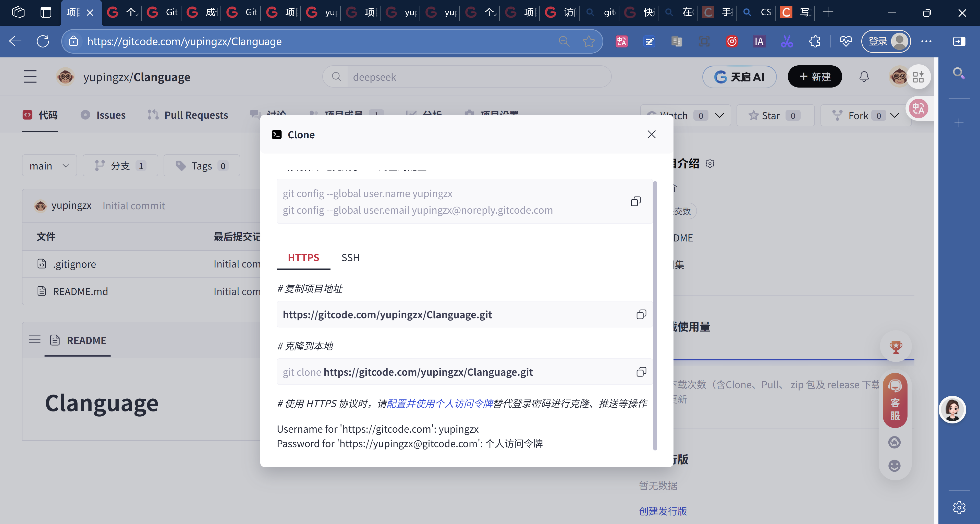
Task: Open the hamburger navigation menu
Action: [30, 77]
